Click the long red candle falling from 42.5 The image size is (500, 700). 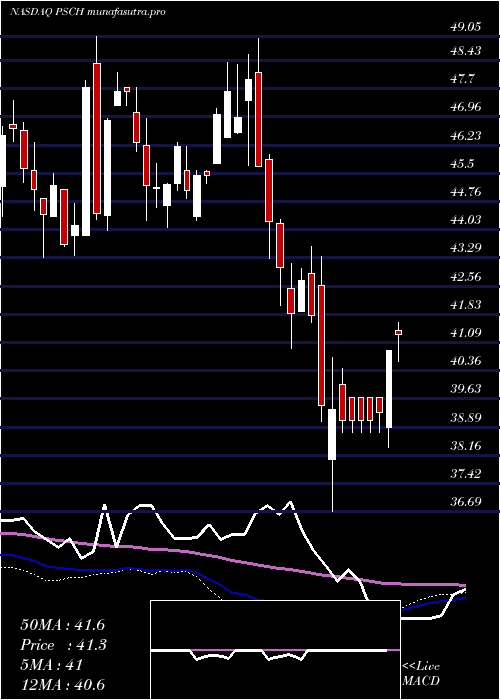pyautogui.click(x=321, y=345)
